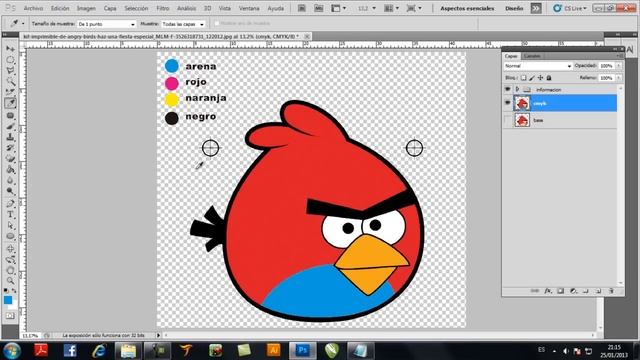Show more workspaces chevron
The height and width of the screenshot is (360, 640).
pyautogui.click(x=536, y=8)
